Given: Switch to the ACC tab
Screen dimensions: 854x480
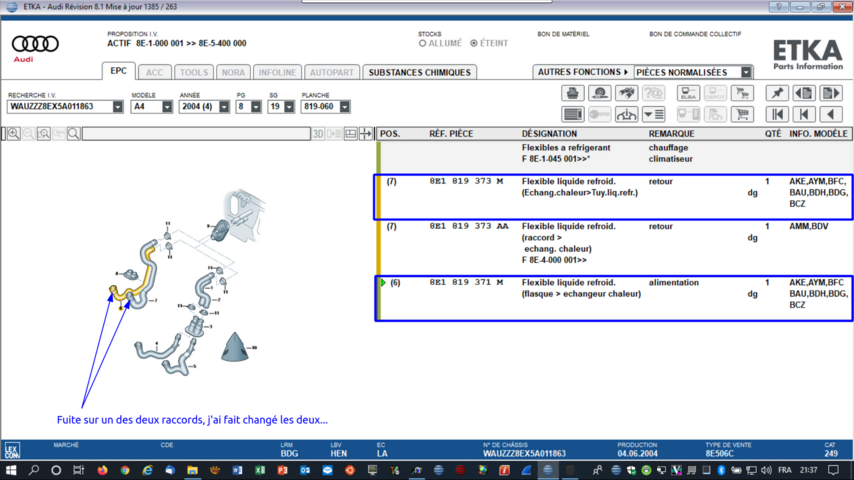Looking at the screenshot, I should point(154,72).
